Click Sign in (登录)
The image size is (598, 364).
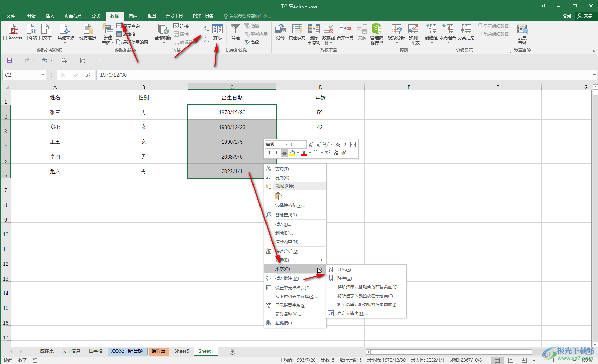[567, 16]
